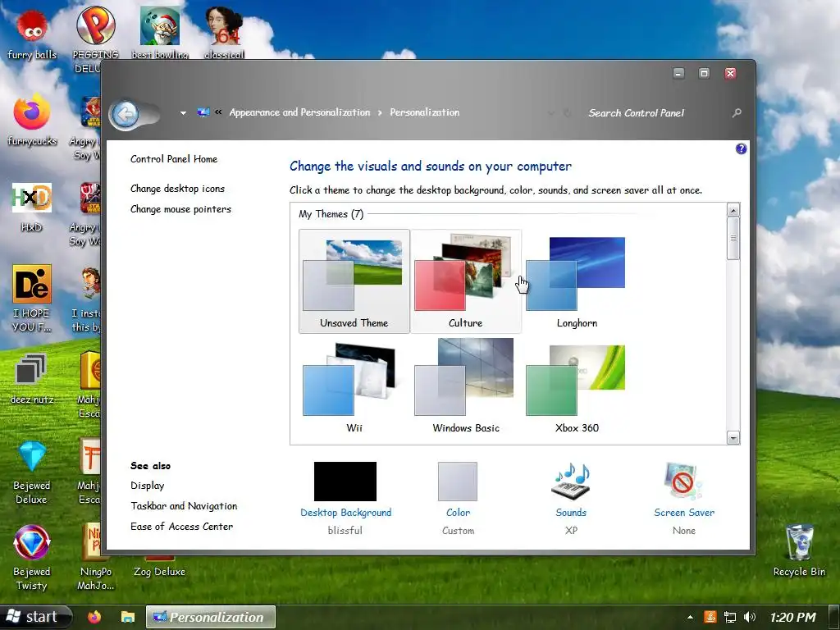This screenshot has width=840, height=630.
Task: Select the Bejewed Deluxe desktop icon
Action: [32, 472]
